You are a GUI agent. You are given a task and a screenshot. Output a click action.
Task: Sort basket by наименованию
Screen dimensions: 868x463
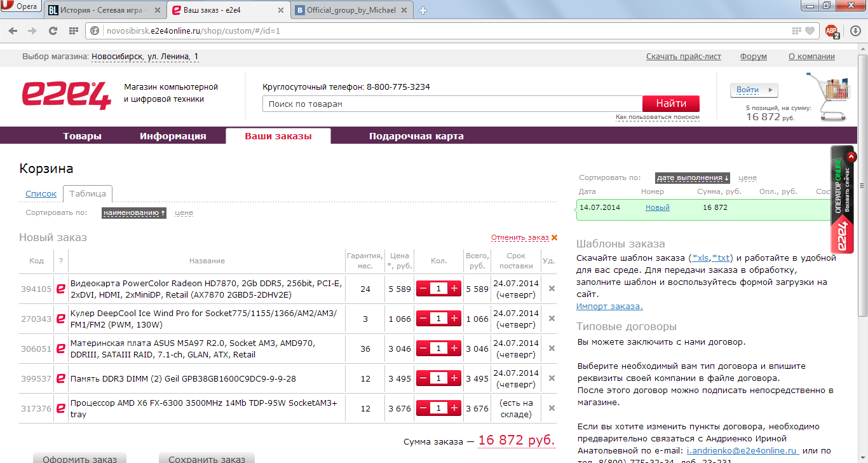(134, 213)
